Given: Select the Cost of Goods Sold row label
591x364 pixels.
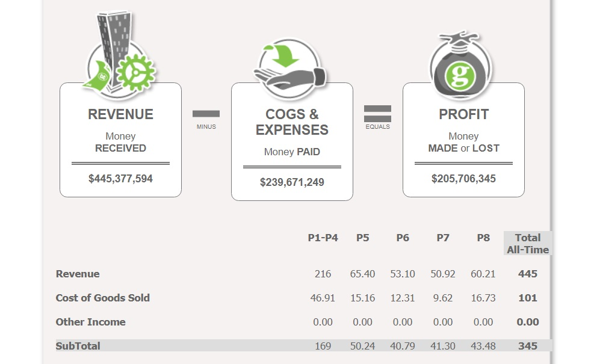Looking at the screenshot, I should tap(103, 298).
